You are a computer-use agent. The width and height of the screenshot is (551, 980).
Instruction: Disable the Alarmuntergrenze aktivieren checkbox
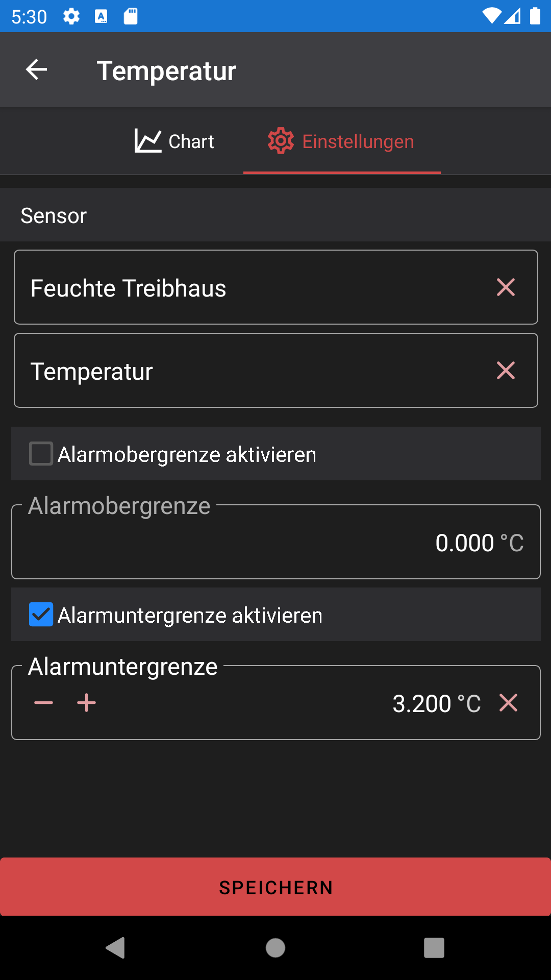pyautogui.click(x=41, y=615)
